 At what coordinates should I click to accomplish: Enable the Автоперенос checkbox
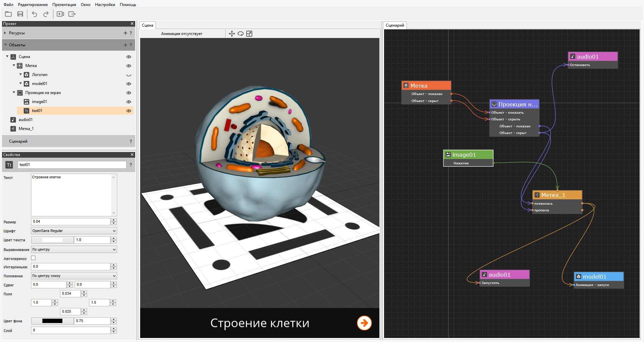point(33,258)
